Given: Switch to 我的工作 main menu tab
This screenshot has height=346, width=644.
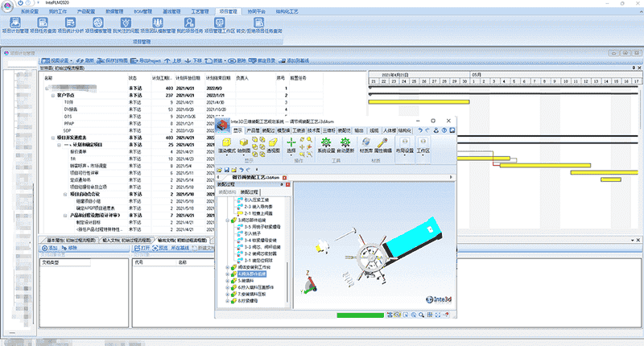Looking at the screenshot, I should click(x=57, y=11).
